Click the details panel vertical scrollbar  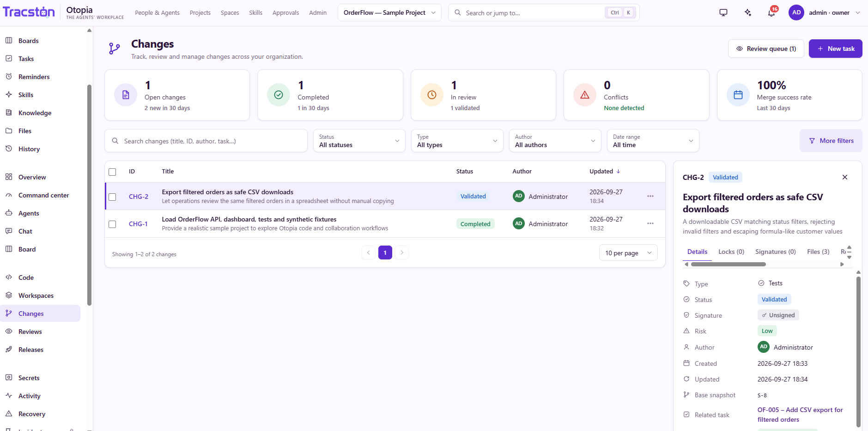click(x=858, y=351)
